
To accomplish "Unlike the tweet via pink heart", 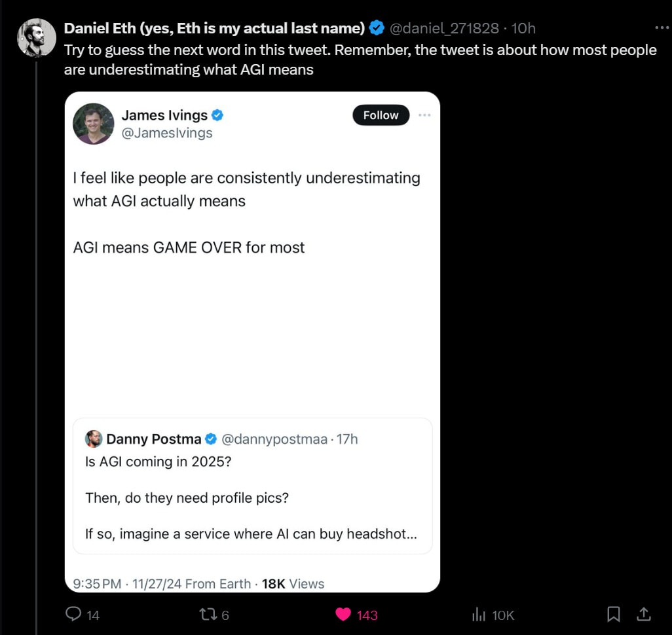I will click(x=343, y=615).
